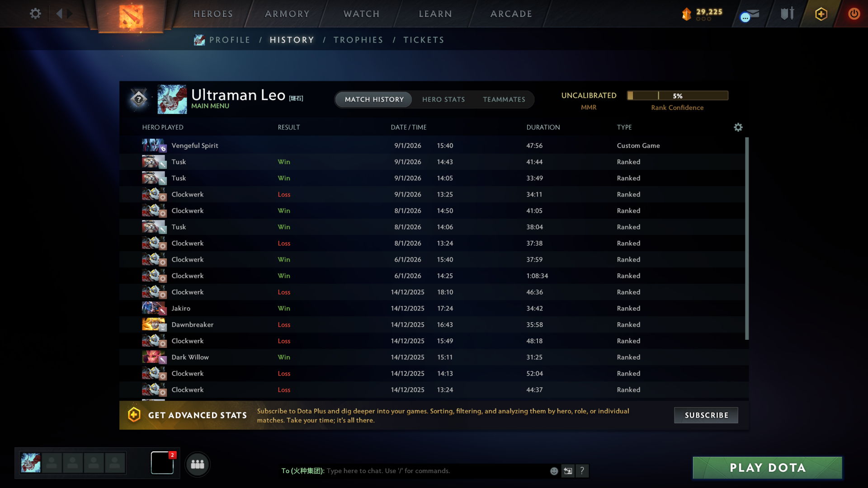The image size is (868, 488).
Task: Open the Dota Plus icon in top bar
Action: (821, 14)
